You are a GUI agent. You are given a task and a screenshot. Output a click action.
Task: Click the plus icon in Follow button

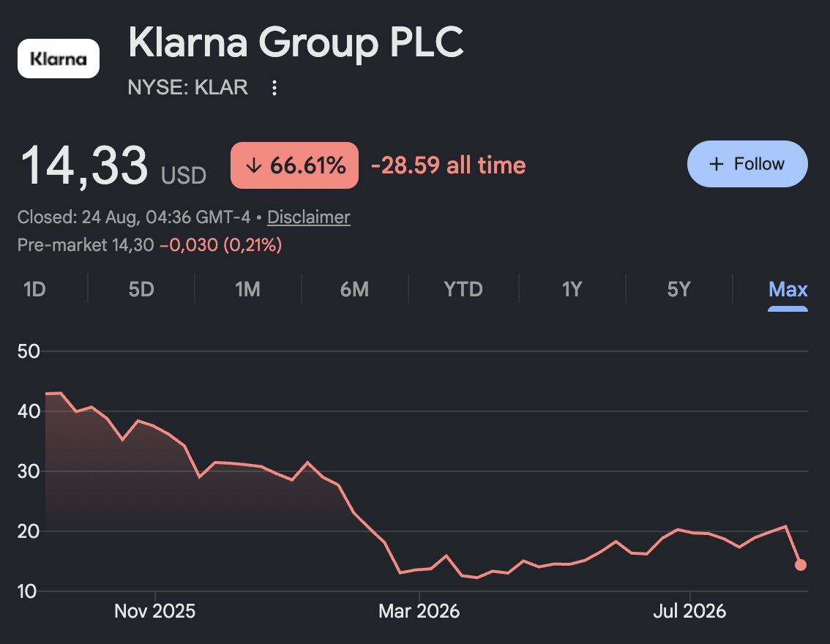click(717, 164)
